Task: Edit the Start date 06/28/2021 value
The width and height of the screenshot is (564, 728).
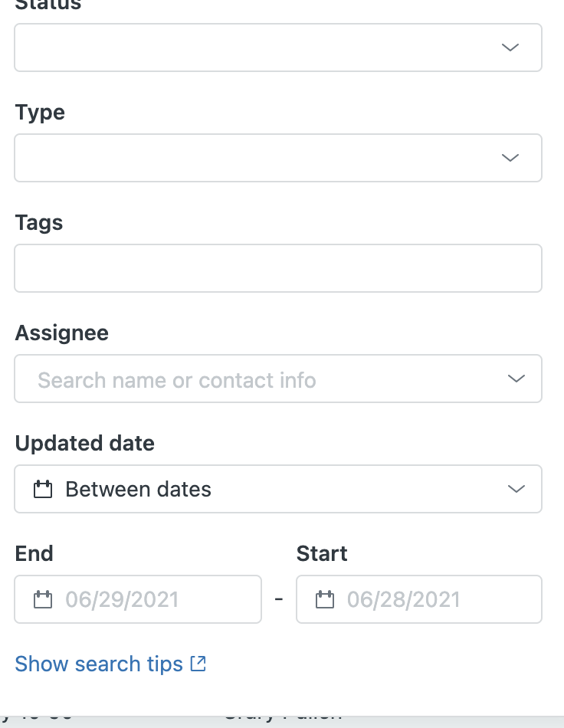Action: 404,599
